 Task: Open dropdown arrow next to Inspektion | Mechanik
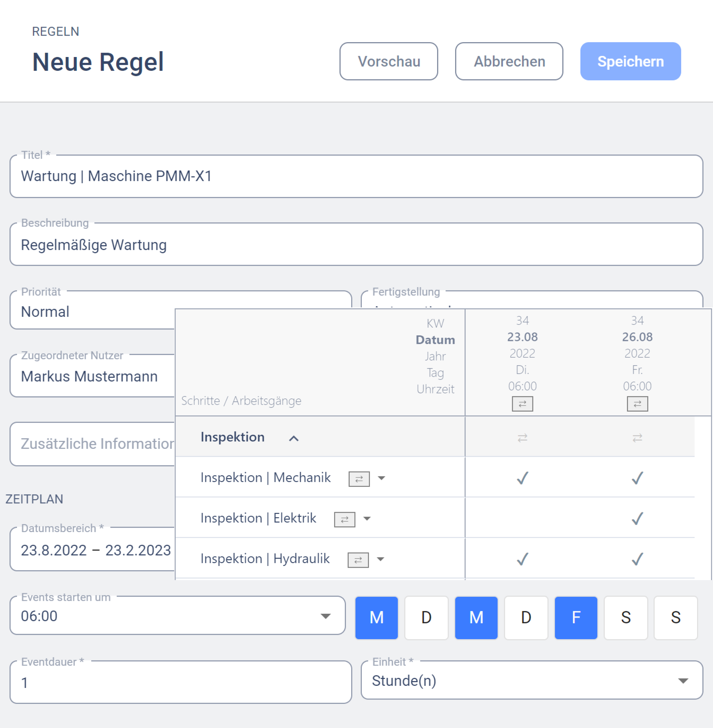tap(381, 478)
